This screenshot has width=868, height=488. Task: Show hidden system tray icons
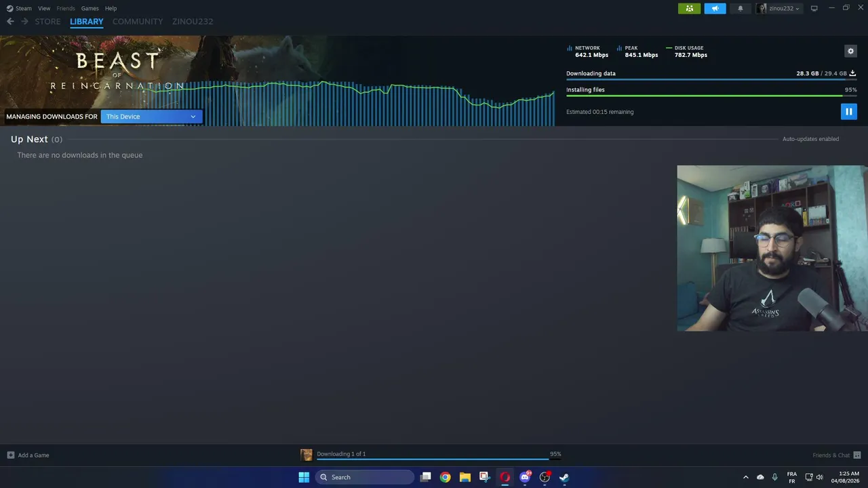click(745, 477)
